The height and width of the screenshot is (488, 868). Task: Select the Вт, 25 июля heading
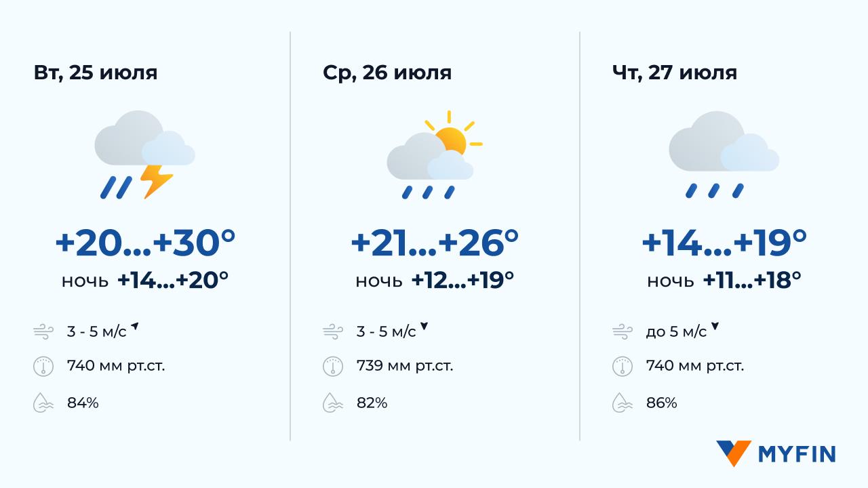96,73
